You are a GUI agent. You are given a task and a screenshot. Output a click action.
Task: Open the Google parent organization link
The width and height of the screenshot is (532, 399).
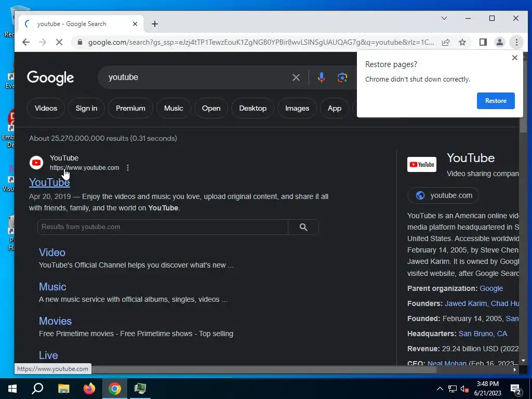coord(491,288)
